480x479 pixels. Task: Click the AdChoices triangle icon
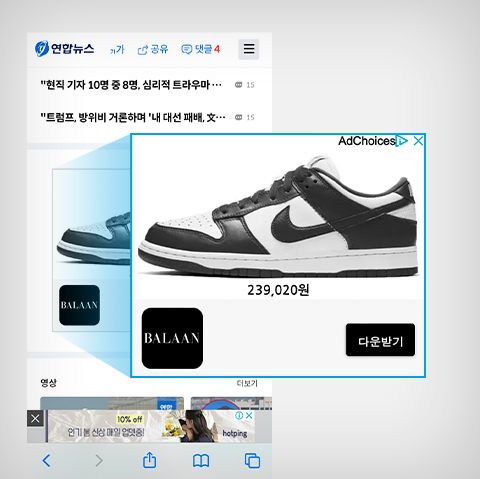click(x=402, y=141)
